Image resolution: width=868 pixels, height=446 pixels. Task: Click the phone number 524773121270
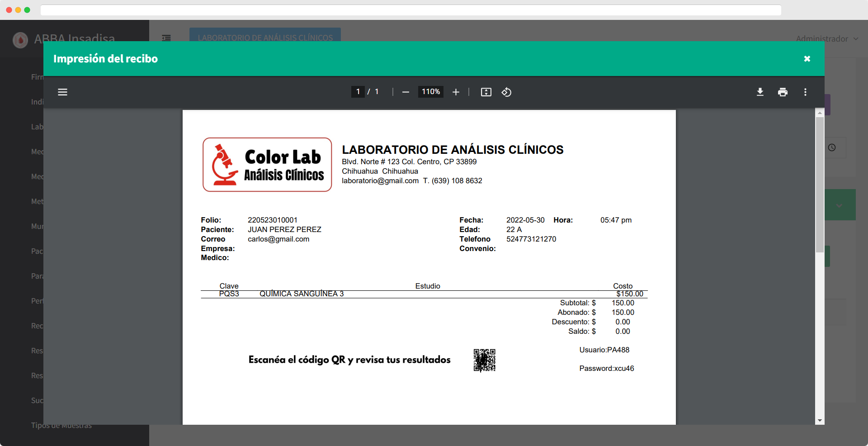point(531,239)
